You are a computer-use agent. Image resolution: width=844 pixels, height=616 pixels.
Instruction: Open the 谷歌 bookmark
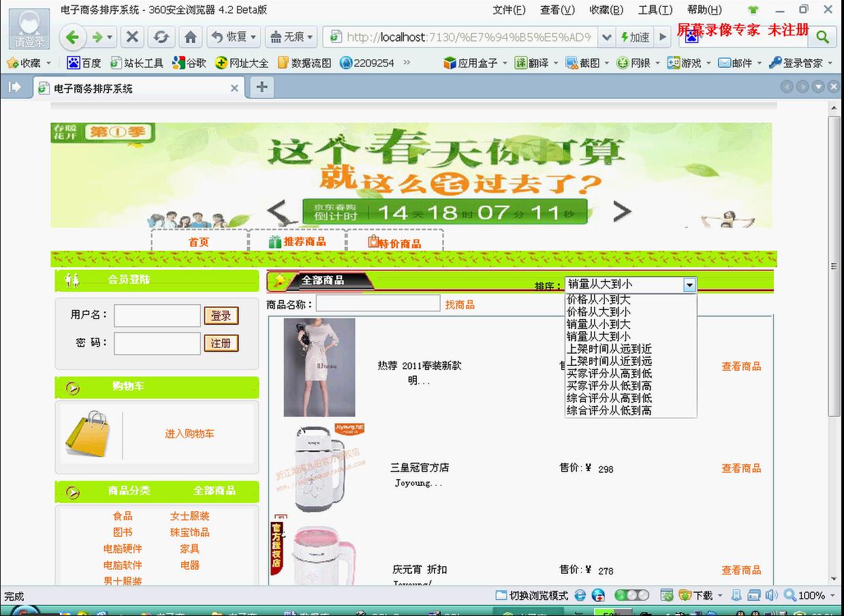pos(189,63)
